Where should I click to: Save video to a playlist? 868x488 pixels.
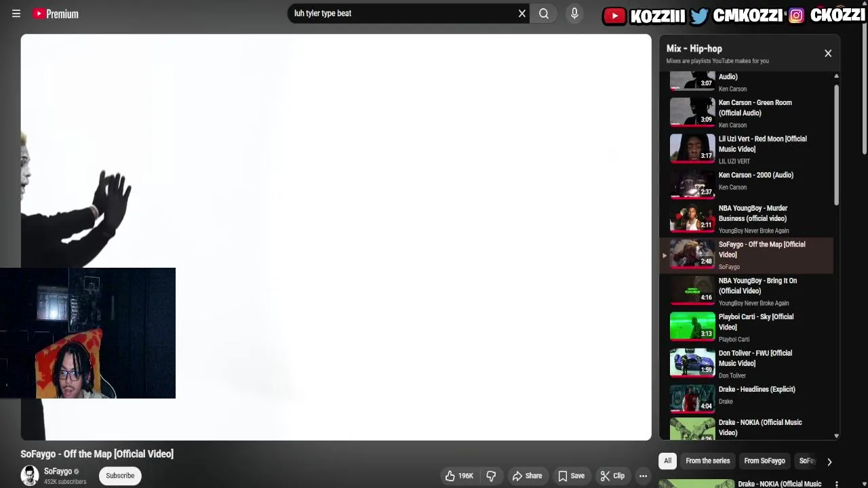coord(571,476)
